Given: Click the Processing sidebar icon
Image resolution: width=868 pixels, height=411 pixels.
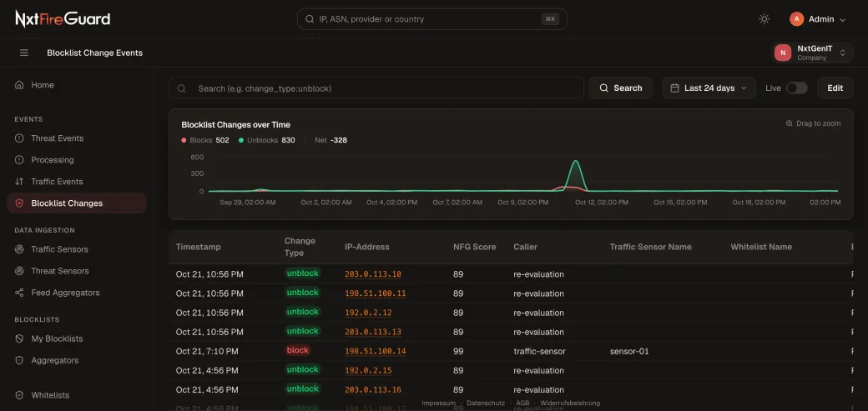Looking at the screenshot, I should pyautogui.click(x=19, y=160).
